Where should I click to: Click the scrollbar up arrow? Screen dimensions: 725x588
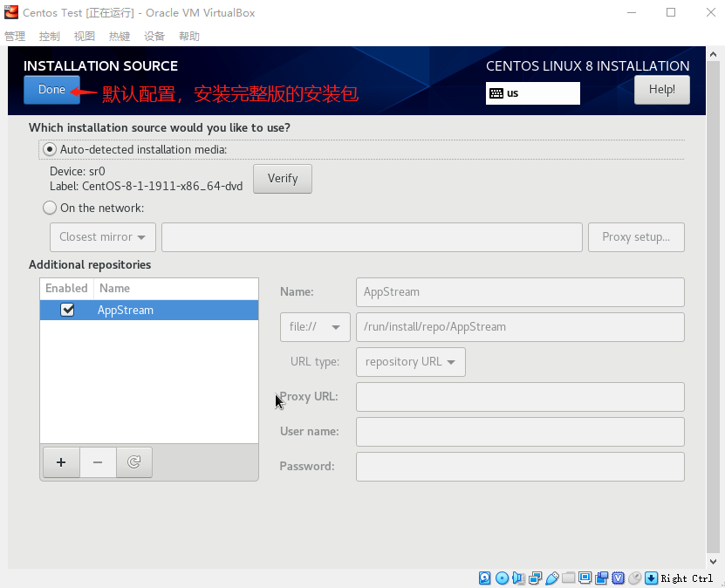point(713,54)
